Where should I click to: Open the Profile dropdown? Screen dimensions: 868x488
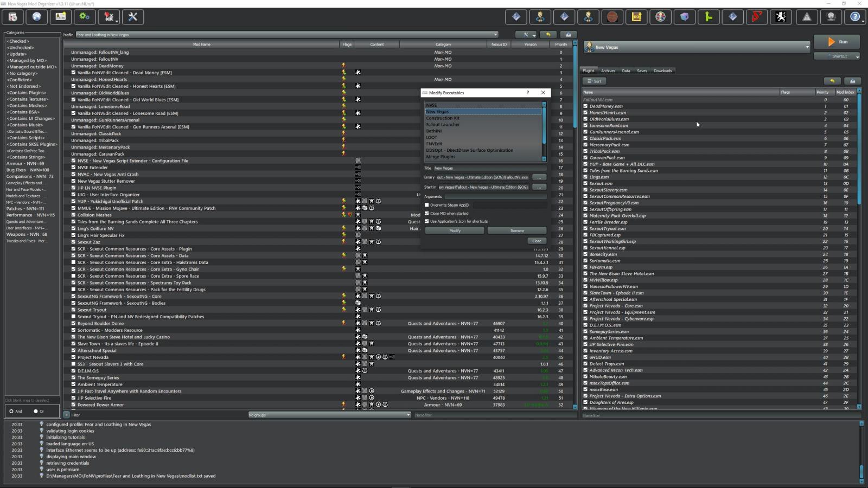pyautogui.click(x=286, y=35)
